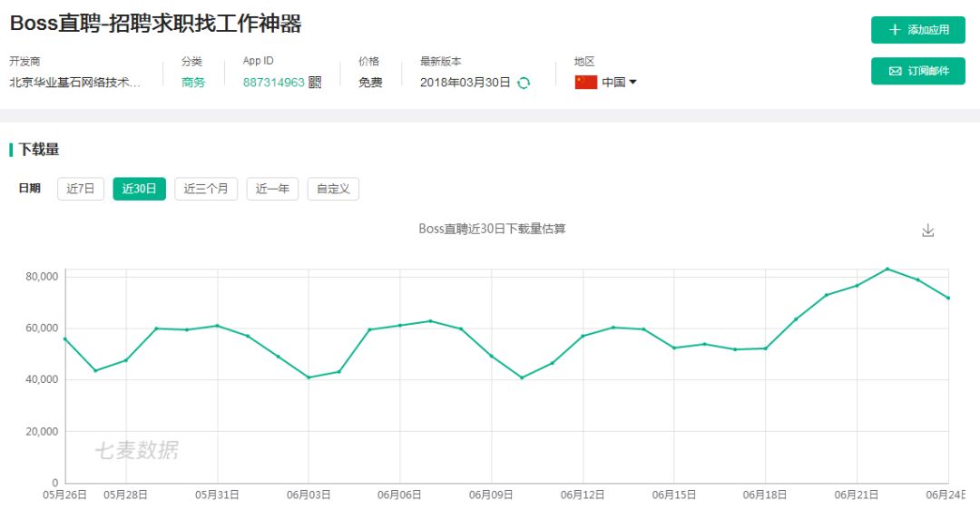Click the China flag icon
This screenshot has width=980, height=520.
coord(586,82)
